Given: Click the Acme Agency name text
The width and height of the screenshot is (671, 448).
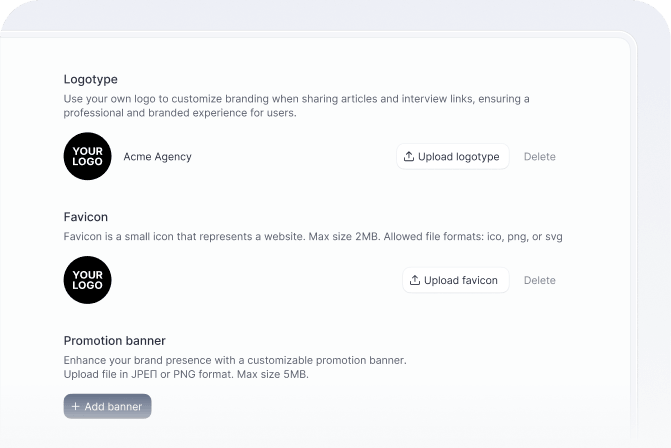Looking at the screenshot, I should (157, 157).
